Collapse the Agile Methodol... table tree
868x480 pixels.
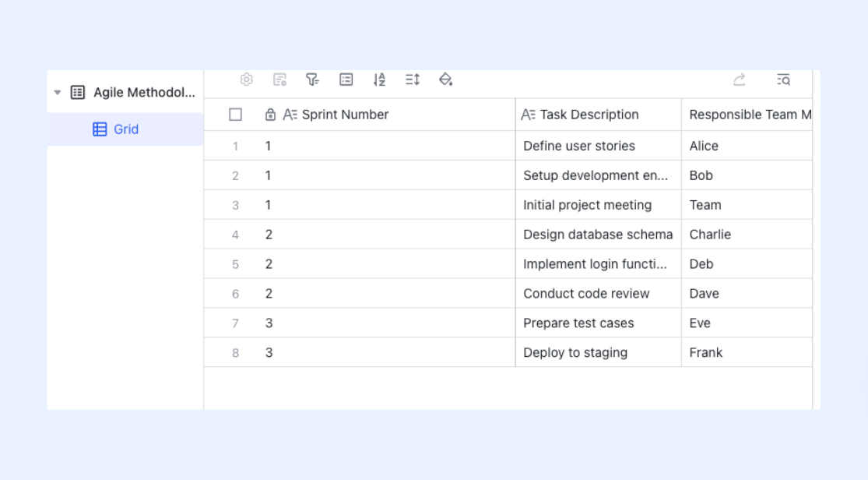[x=57, y=93]
